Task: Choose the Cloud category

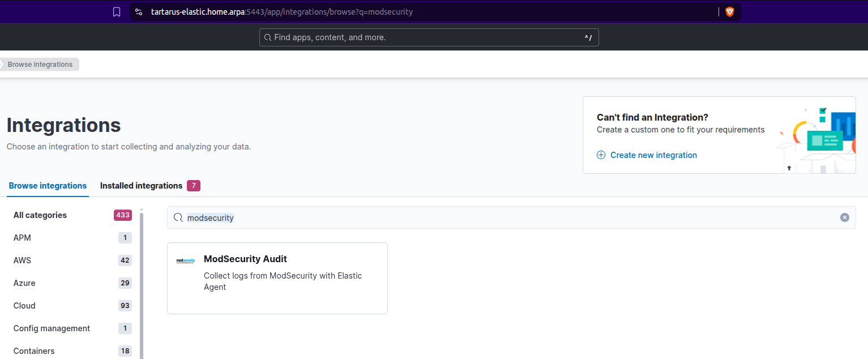Action: [x=24, y=306]
